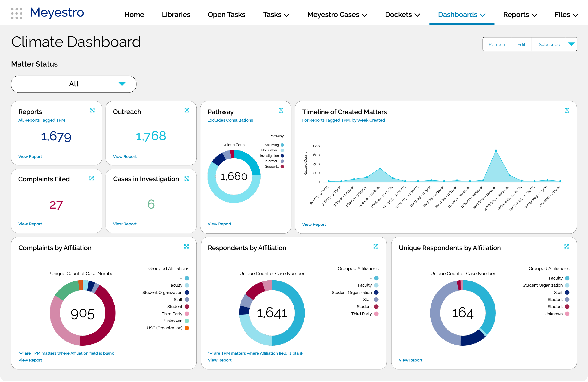
Task: Open View Report in Complaints by Affiliation card
Action: (30, 360)
